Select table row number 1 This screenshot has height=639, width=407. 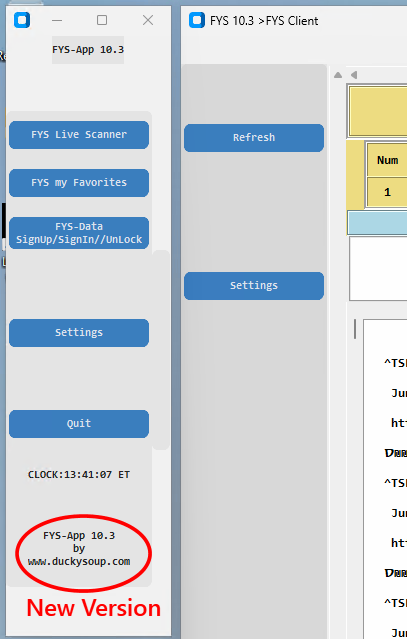[x=387, y=192]
